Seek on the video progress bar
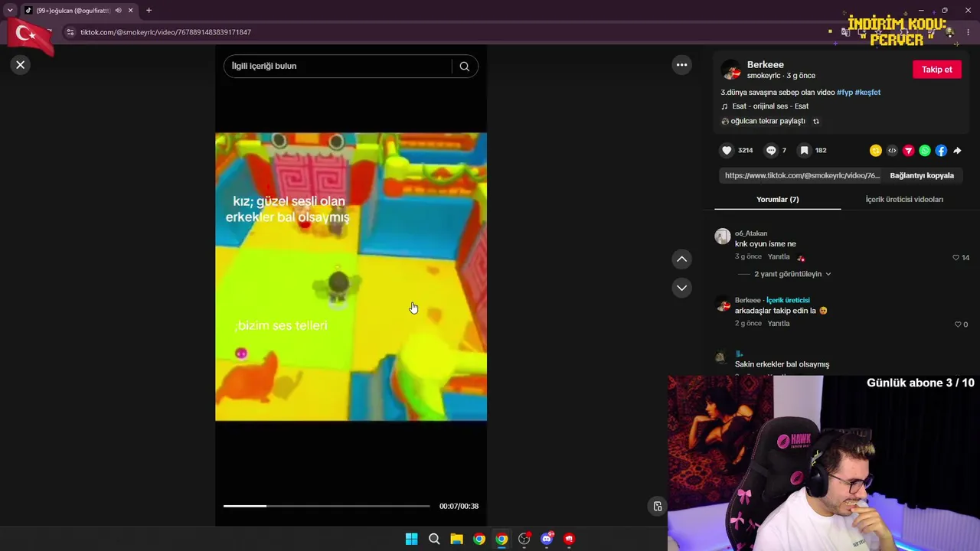 point(326,506)
